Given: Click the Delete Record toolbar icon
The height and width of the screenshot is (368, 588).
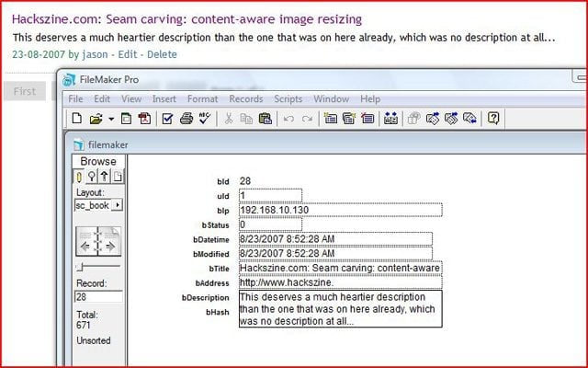Looking at the screenshot, I should point(367,119).
